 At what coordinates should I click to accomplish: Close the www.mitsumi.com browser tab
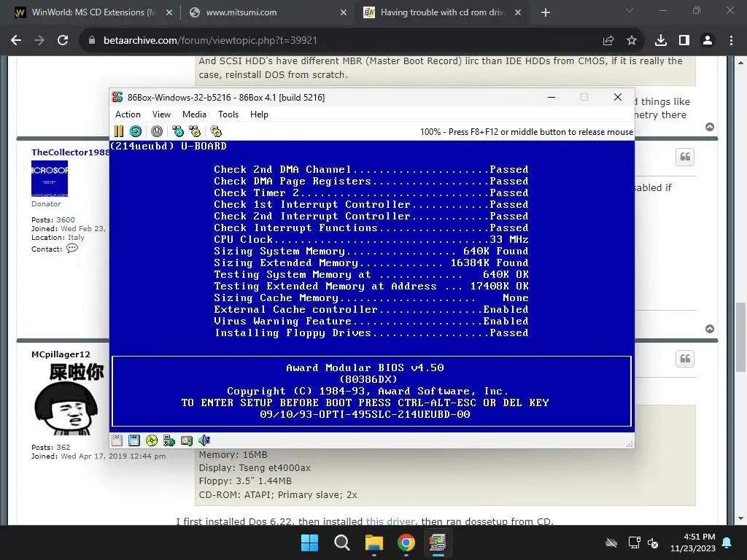pyautogui.click(x=344, y=13)
